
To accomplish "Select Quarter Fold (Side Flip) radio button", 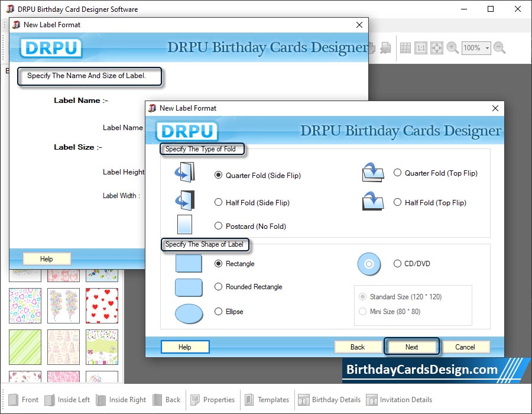I will (x=219, y=175).
